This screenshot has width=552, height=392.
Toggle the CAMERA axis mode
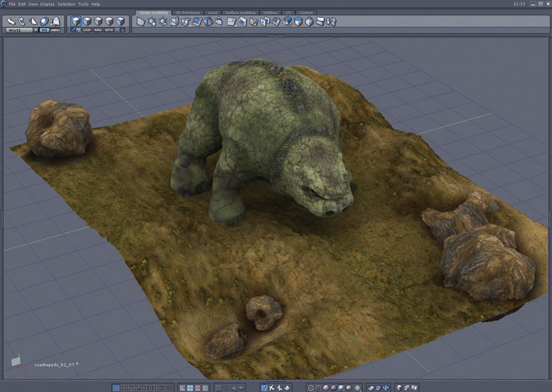55,30
